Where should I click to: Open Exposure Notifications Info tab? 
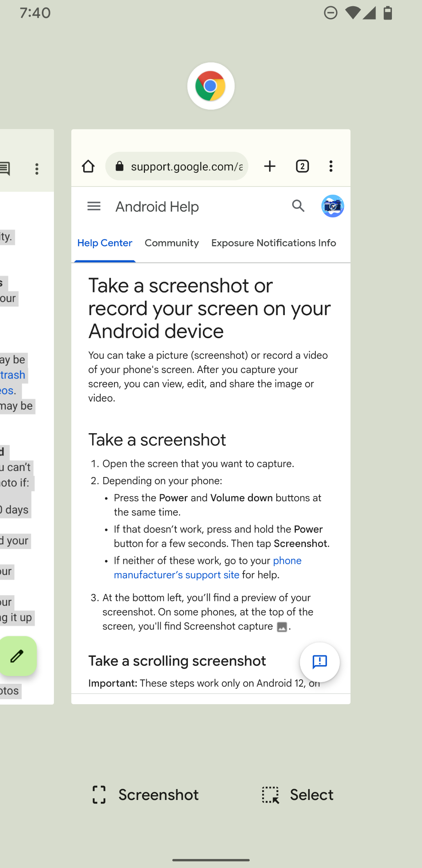(274, 243)
